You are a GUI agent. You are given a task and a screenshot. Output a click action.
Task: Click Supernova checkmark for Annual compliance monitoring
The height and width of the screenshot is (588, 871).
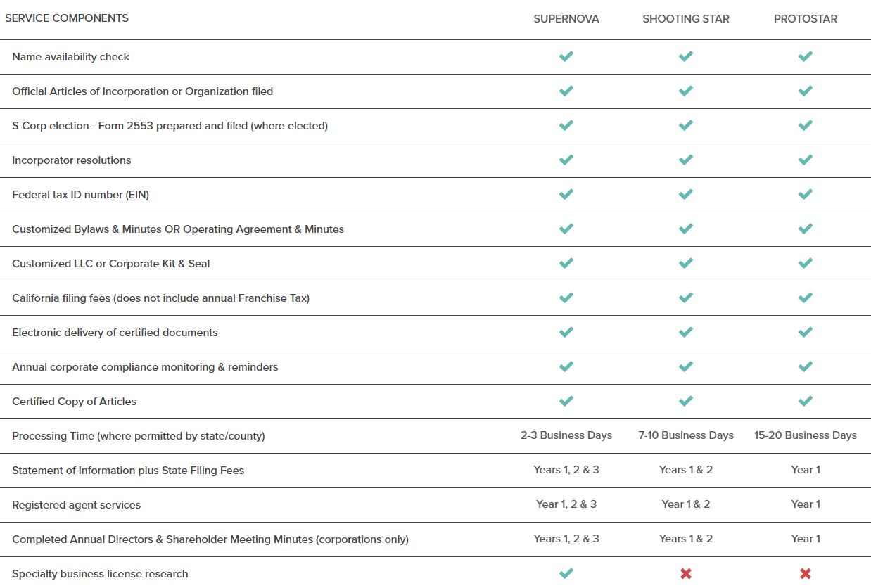[566, 366]
